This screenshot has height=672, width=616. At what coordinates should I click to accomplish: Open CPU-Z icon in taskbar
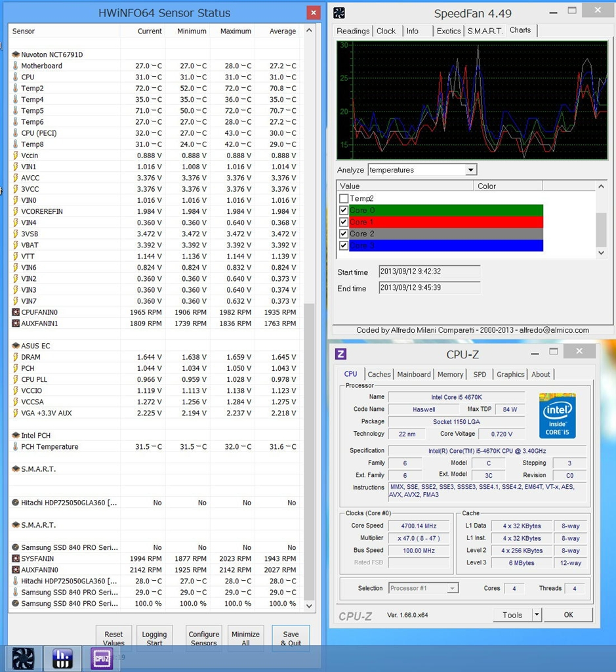point(102,658)
